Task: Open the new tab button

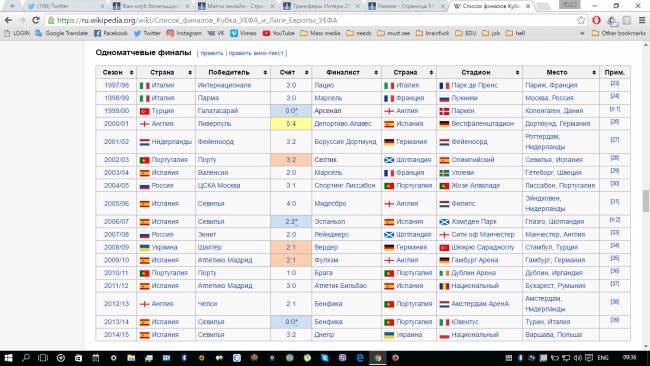Action: pyautogui.click(x=543, y=6)
